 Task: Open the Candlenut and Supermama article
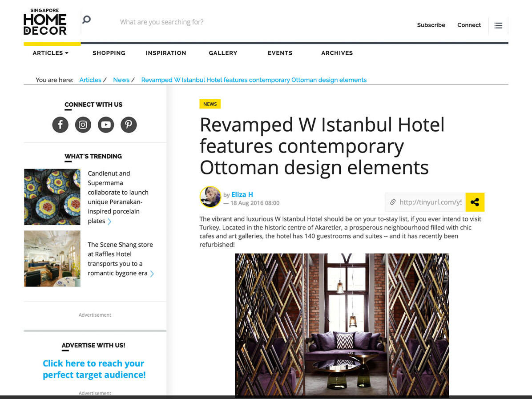118,197
